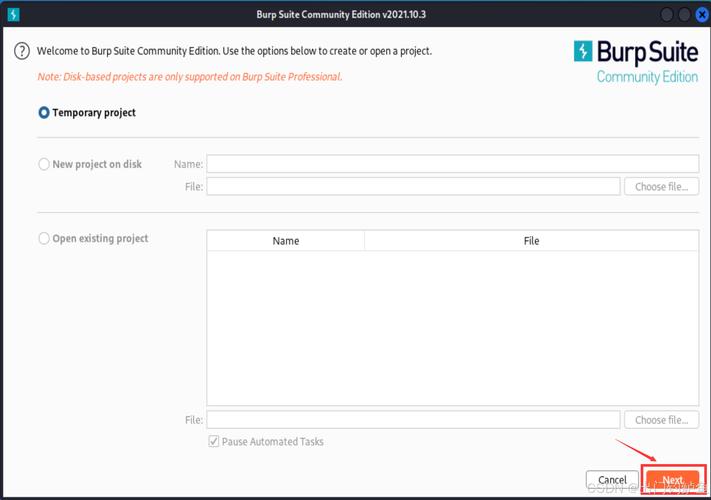Screen dimensions: 711x500
Task: Select Open existing project option
Action: pos(44,238)
